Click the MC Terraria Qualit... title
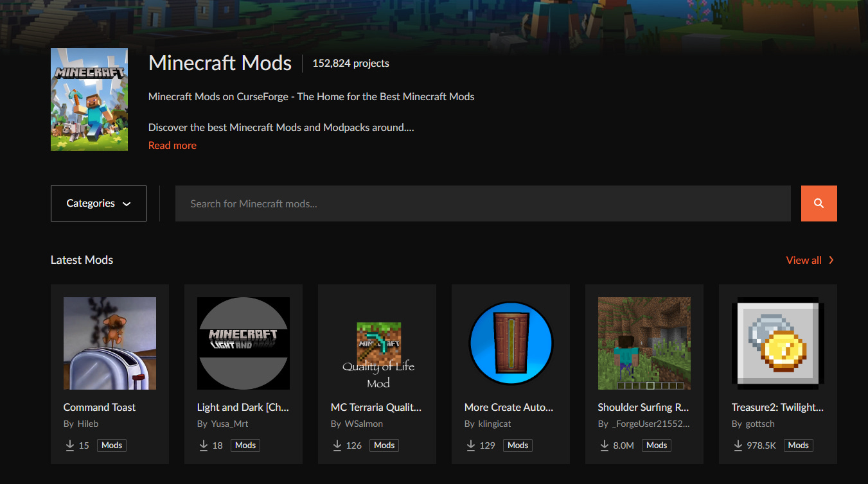The width and height of the screenshot is (868, 484). pos(376,407)
